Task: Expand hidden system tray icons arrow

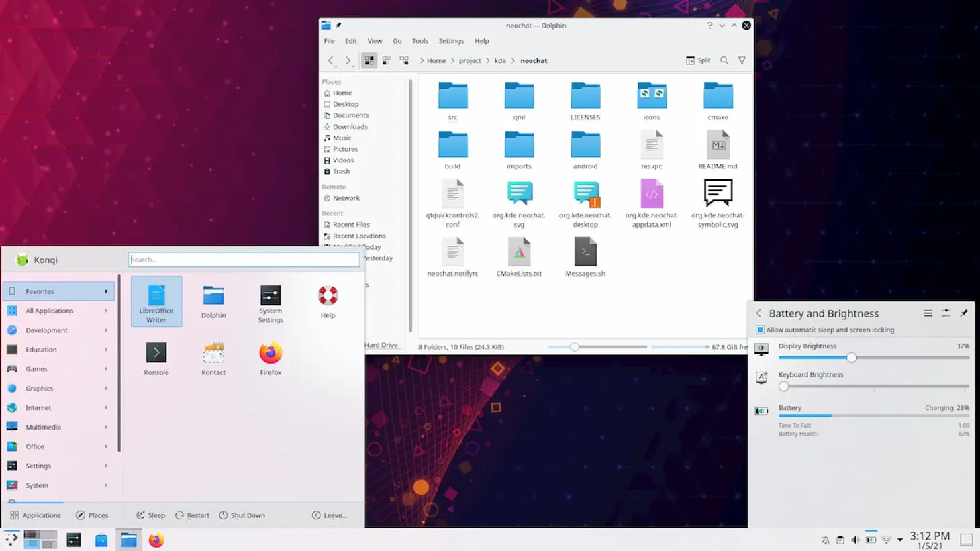Action: (x=900, y=540)
